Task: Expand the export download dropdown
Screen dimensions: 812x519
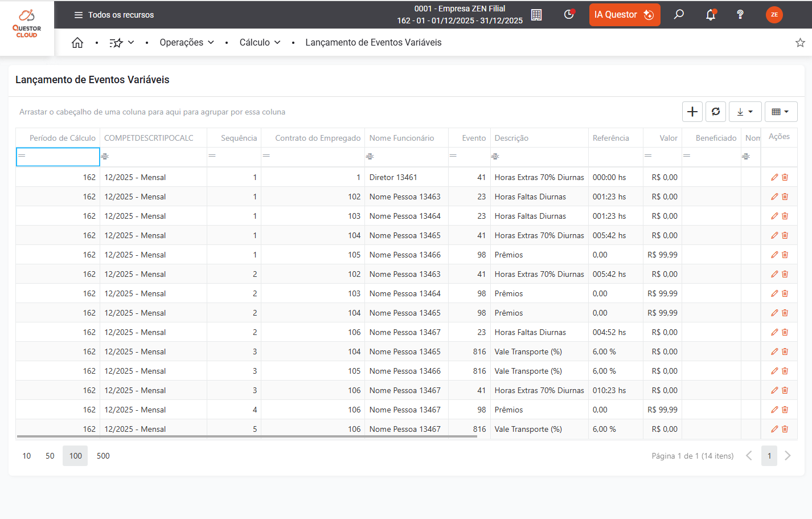Action: (x=744, y=112)
